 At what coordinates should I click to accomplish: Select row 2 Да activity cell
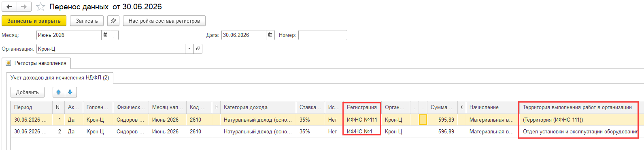[x=74, y=131]
